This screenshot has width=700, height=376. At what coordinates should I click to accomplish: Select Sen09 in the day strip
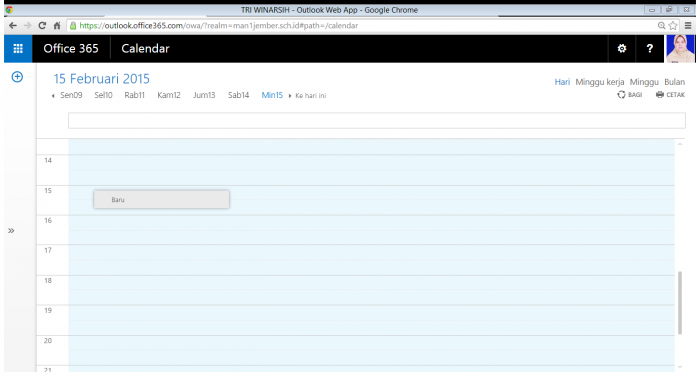(x=71, y=95)
